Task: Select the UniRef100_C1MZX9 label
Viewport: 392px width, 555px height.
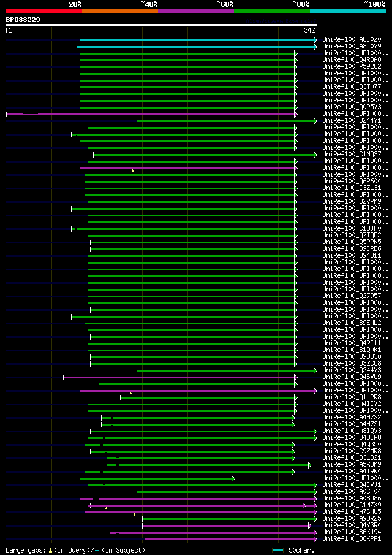Action: click(x=352, y=505)
